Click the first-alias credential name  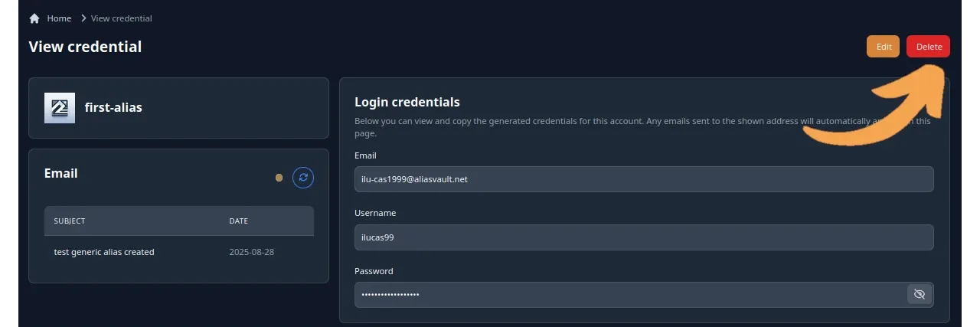tap(113, 108)
